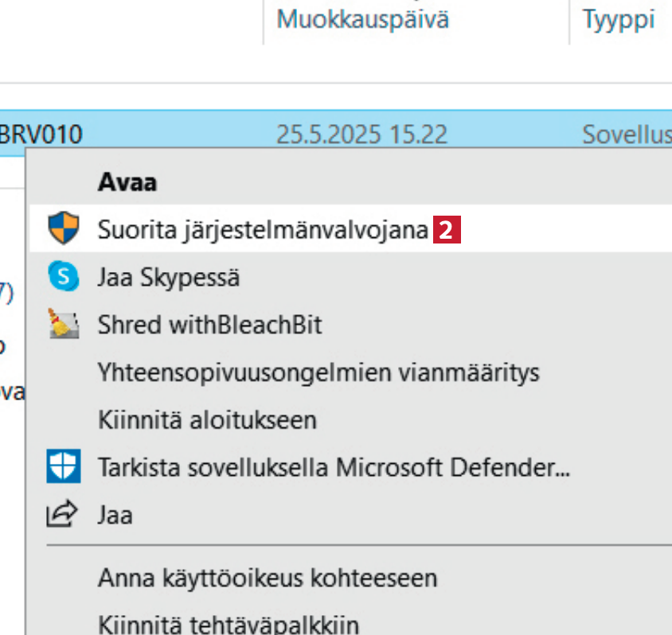Screen dimensions: 672x635
Task: Click the Microsoft Defender shield icon
Action: 64,467
